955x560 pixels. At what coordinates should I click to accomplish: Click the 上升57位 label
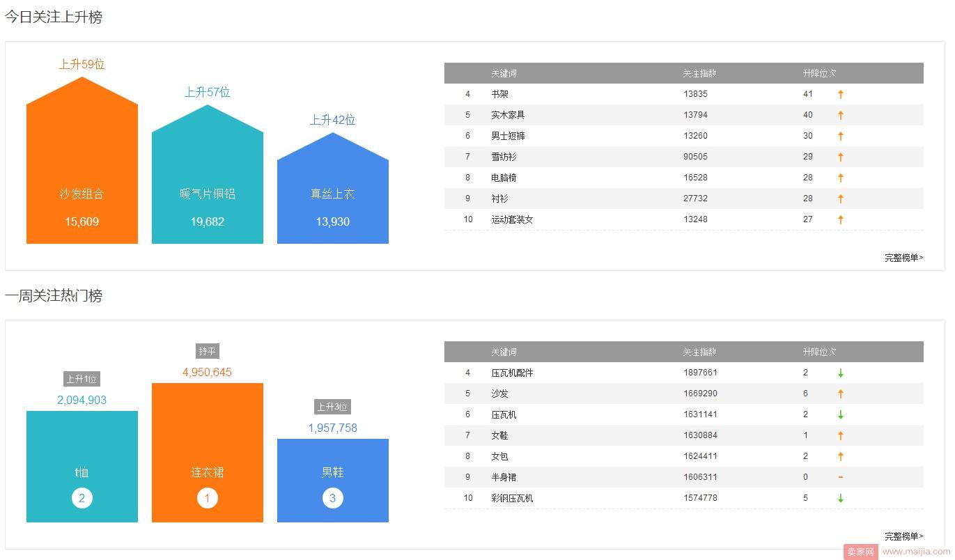[208, 92]
